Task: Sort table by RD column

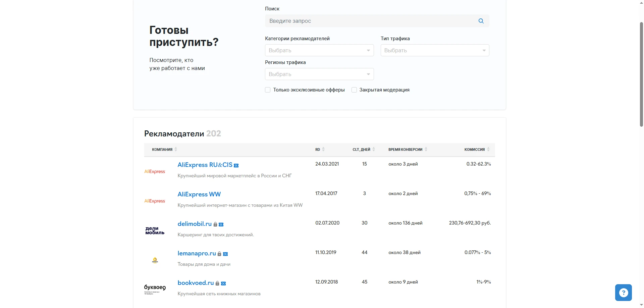Action: pos(320,149)
